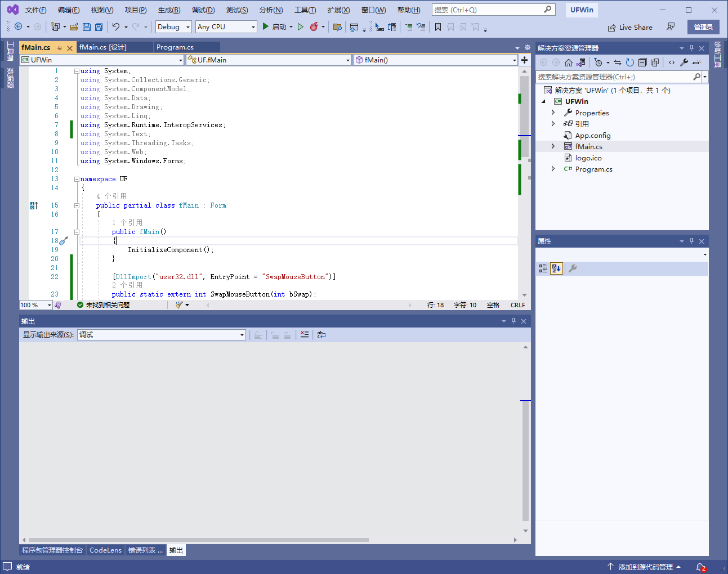Expand the fMain.cs node in Solution Explorer
728x574 pixels.
pos(553,146)
